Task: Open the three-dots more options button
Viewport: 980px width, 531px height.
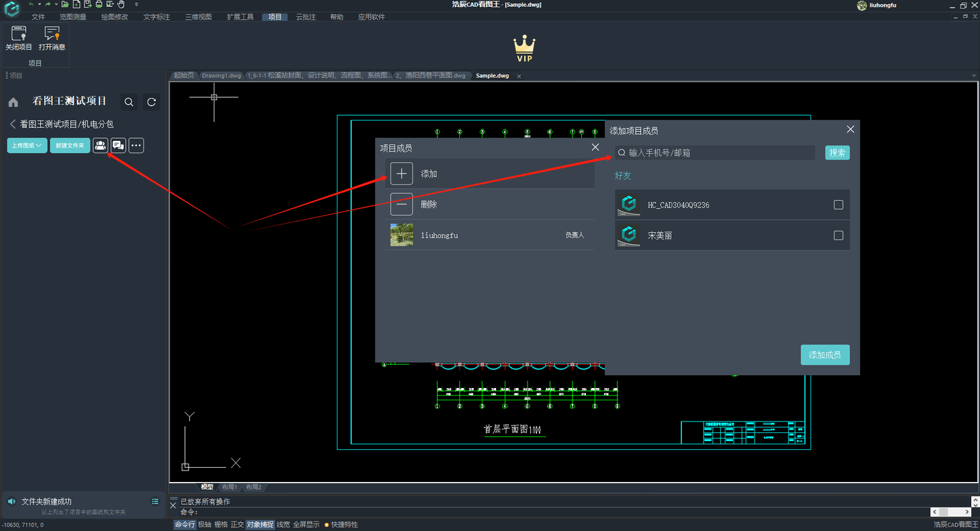Action: (136, 145)
